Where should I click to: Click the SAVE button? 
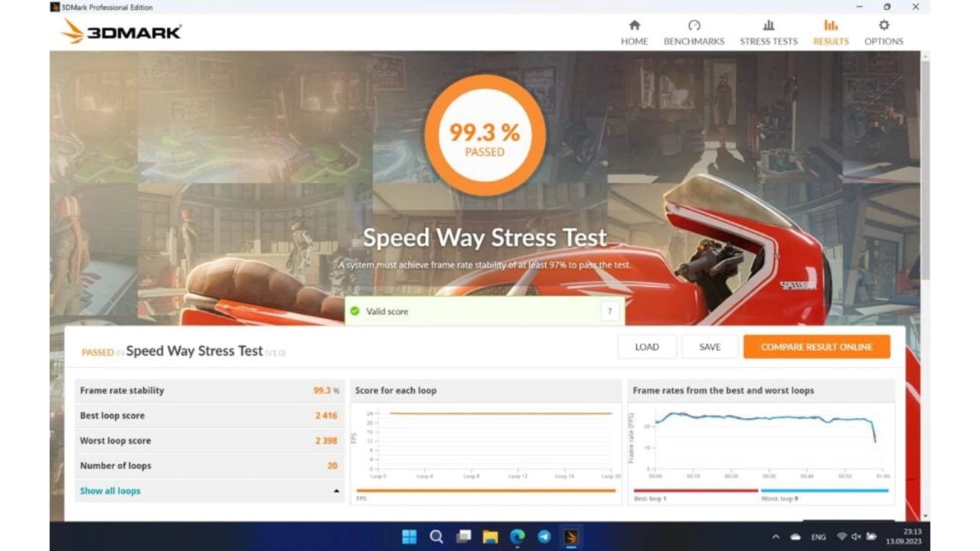click(710, 347)
